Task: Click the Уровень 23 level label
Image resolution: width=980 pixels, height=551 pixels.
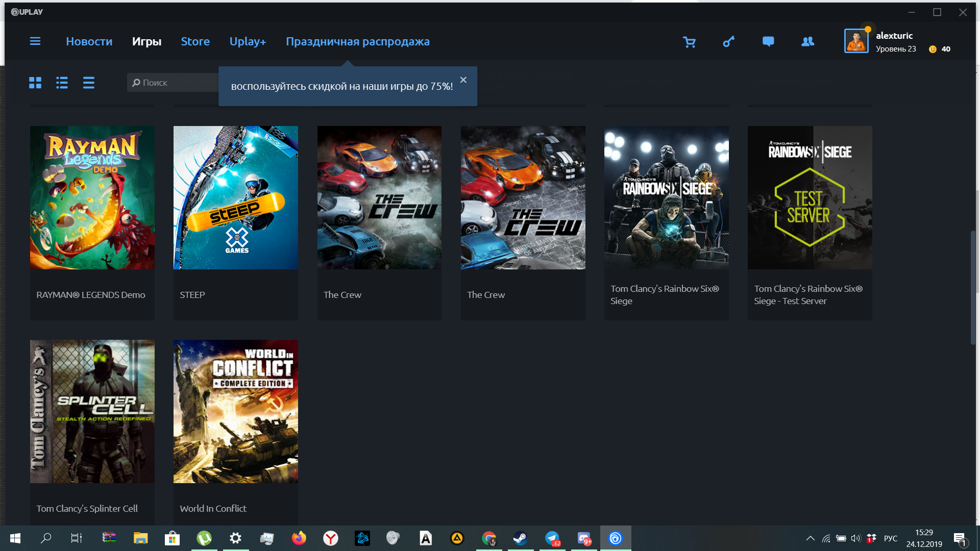Action: tap(896, 49)
